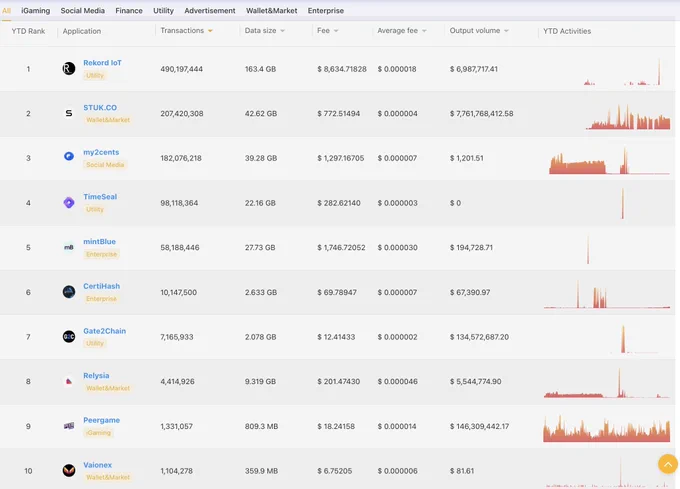Click the 809.3 MB data size value
This screenshot has width=680, height=489.
[261, 427]
